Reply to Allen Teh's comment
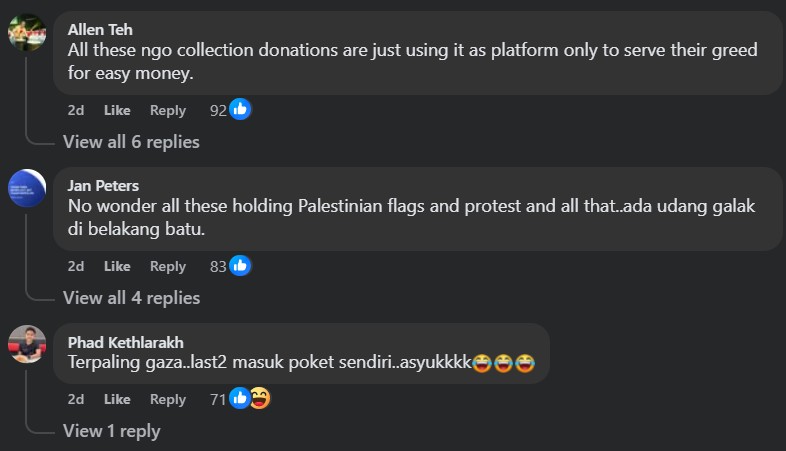 [168, 110]
